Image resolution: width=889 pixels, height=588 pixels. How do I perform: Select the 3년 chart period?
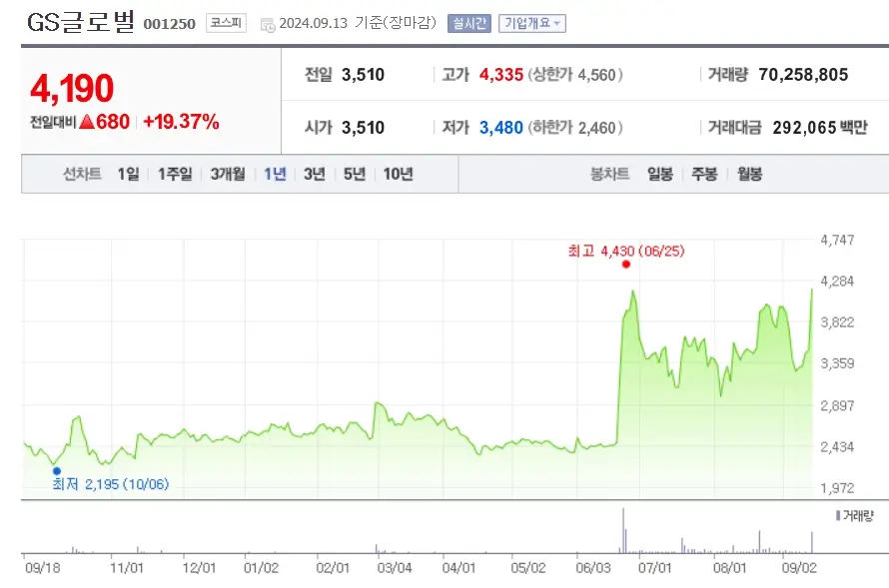(x=314, y=173)
